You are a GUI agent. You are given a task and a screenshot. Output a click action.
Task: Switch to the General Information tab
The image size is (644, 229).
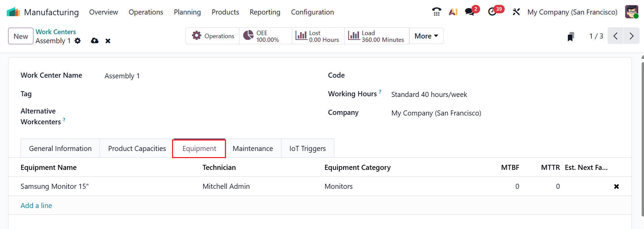click(60, 148)
